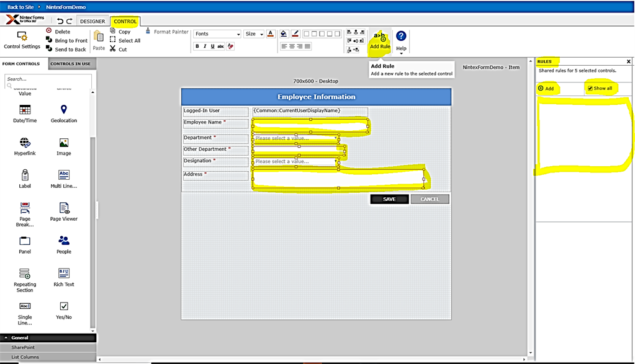635x364 pixels.
Task: Enable the Show all checkbox
Action: click(589, 88)
